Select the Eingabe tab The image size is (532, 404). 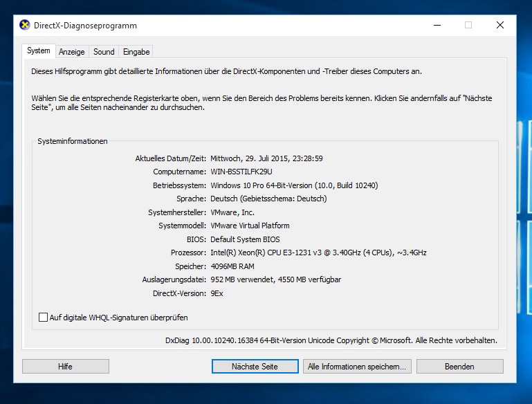pyautogui.click(x=136, y=52)
